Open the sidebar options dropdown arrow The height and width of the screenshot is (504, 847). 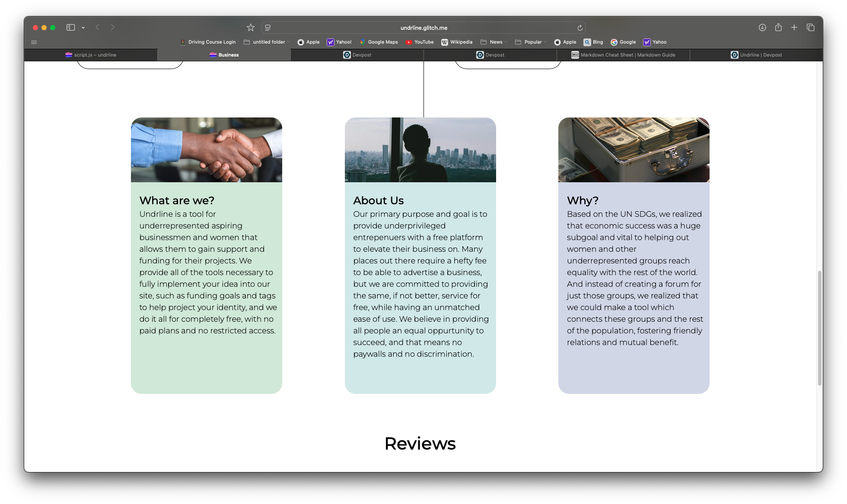[x=83, y=28]
